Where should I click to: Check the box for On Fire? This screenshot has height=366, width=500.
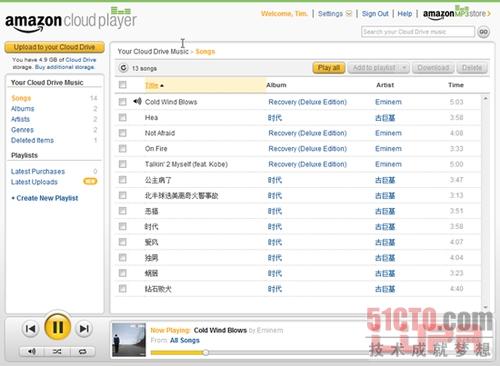(x=123, y=148)
